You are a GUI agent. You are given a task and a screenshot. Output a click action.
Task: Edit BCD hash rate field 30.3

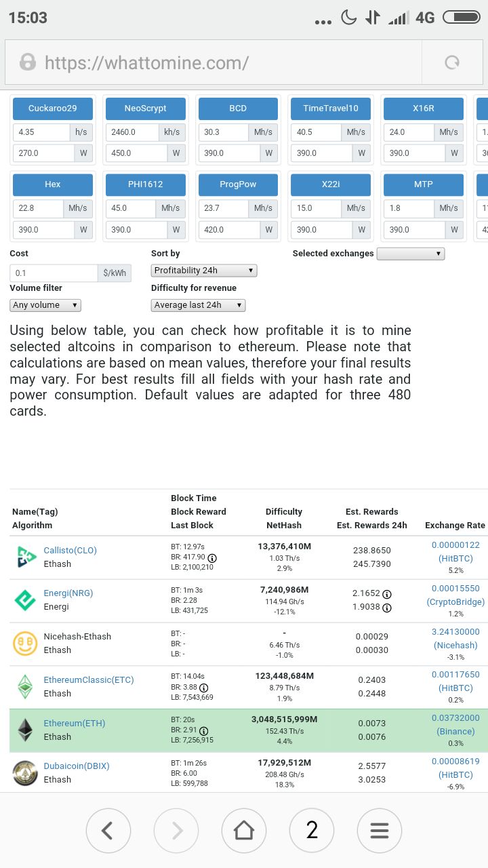(x=224, y=132)
